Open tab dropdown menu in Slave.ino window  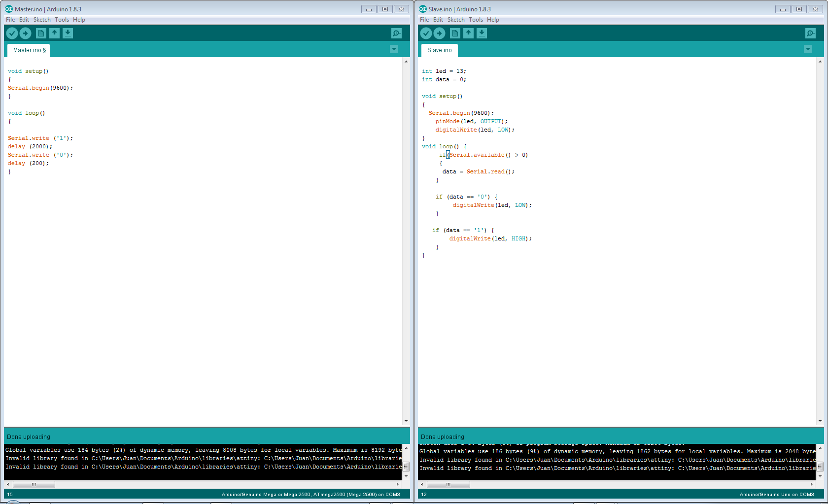[x=808, y=49]
